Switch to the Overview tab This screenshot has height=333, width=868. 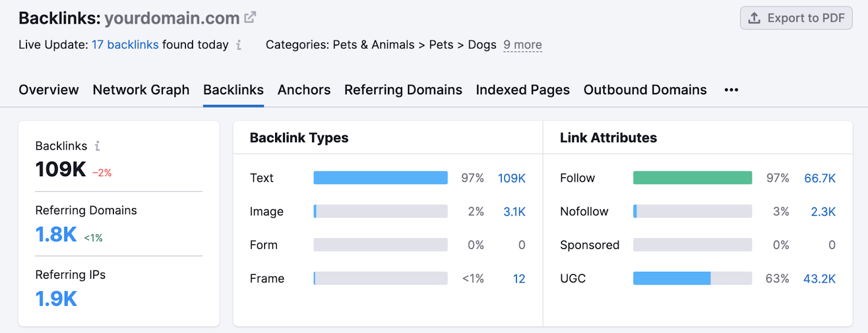pos(49,90)
